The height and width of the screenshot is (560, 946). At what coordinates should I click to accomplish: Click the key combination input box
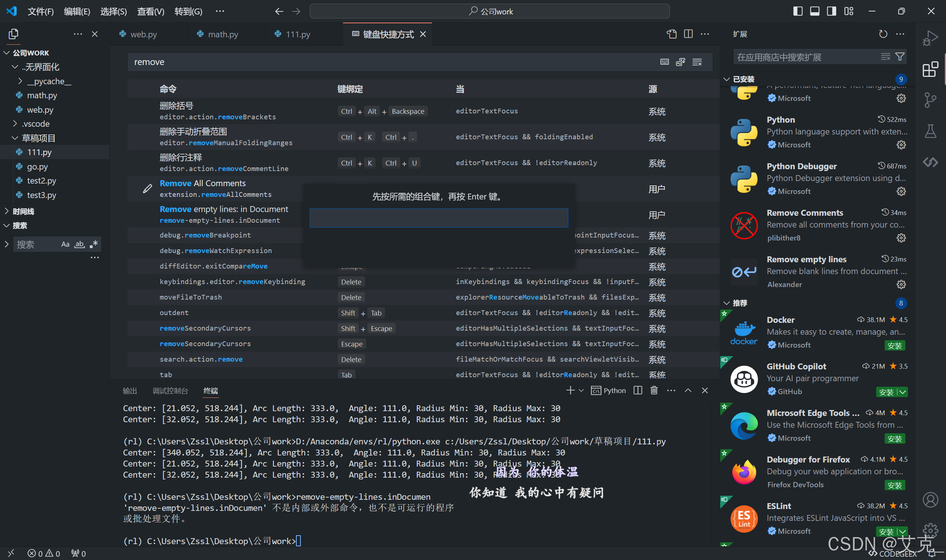click(438, 218)
